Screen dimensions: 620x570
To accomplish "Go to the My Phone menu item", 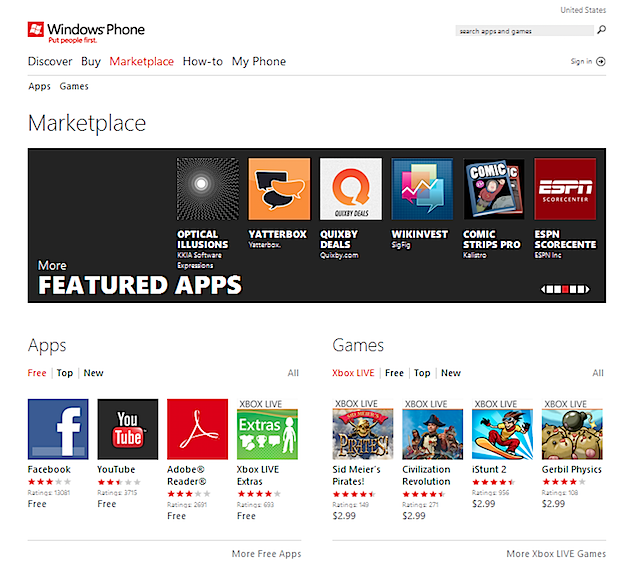I will 259,61.
